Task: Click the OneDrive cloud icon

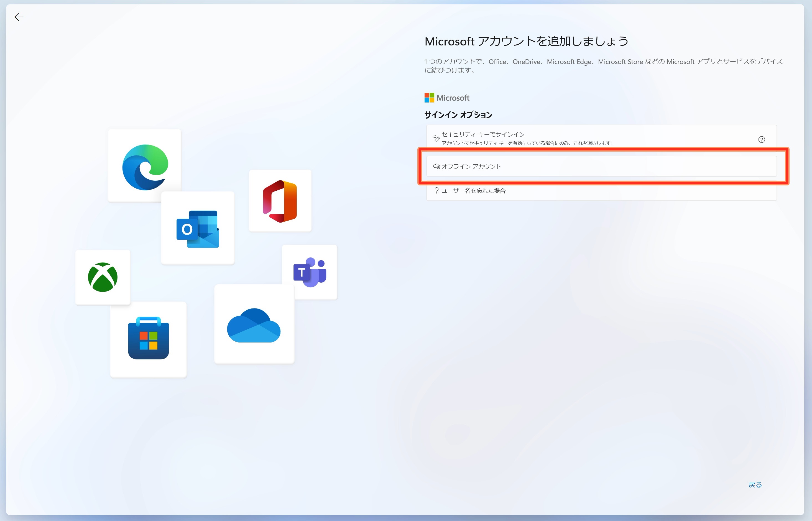Action: (x=254, y=325)
